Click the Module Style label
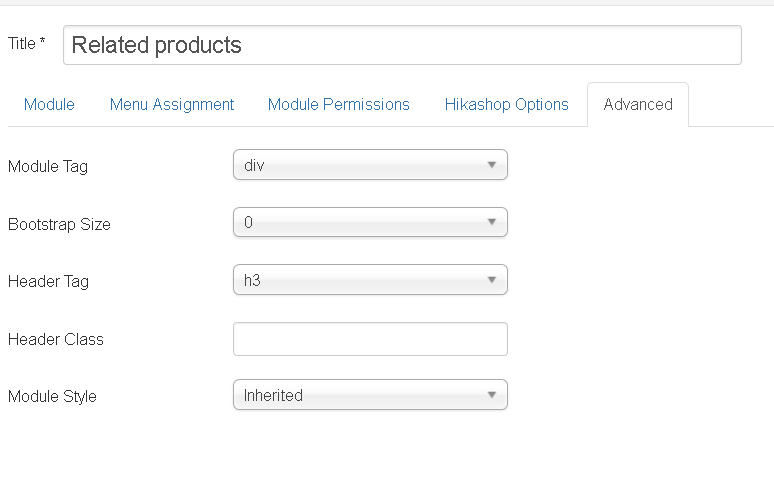Viewport: 774px width, 492px height. 52,397
